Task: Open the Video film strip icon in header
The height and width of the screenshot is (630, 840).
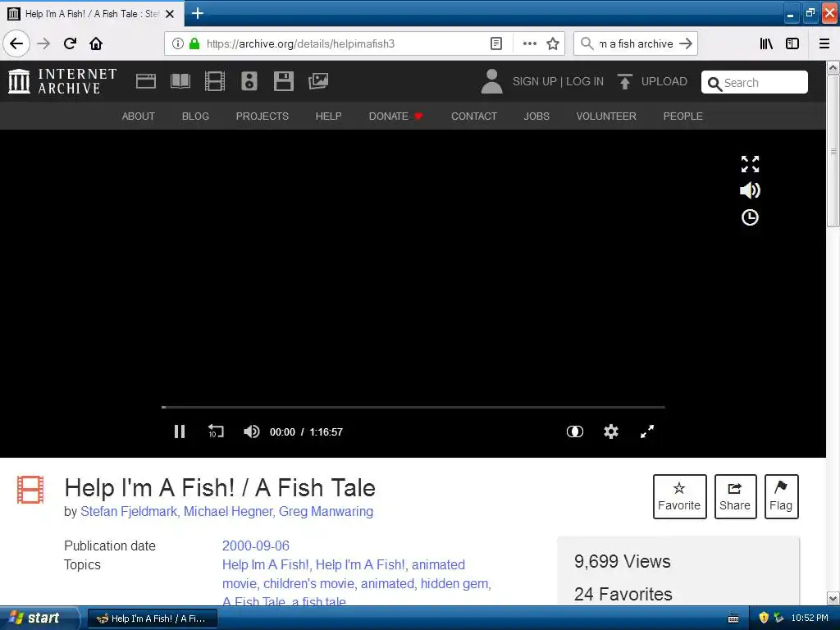Action: point(215,81)
